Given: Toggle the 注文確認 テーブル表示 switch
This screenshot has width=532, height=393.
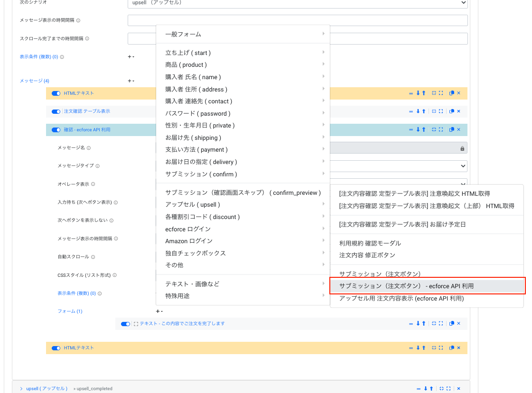Looking at the screenshot, I should pos(56,111).
